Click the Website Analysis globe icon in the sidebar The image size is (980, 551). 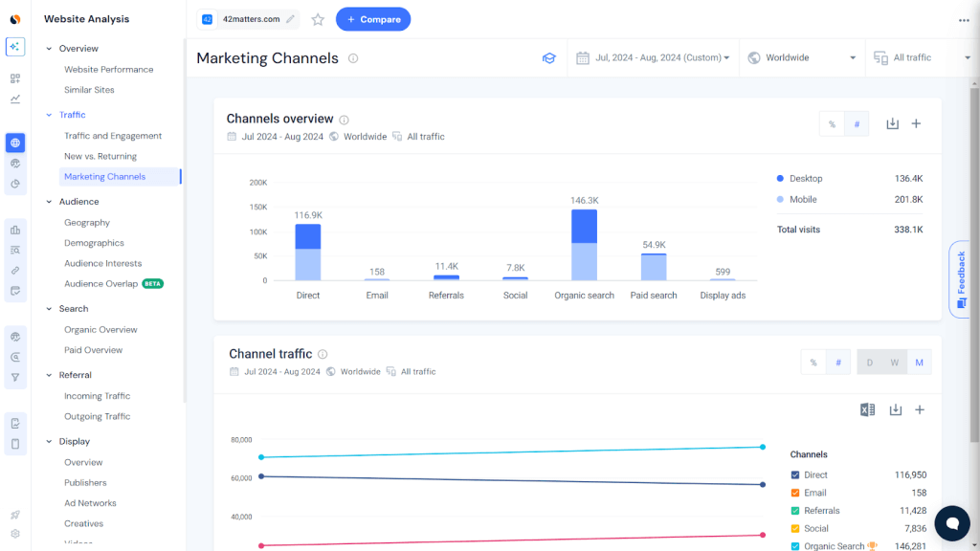coord(14,143)
